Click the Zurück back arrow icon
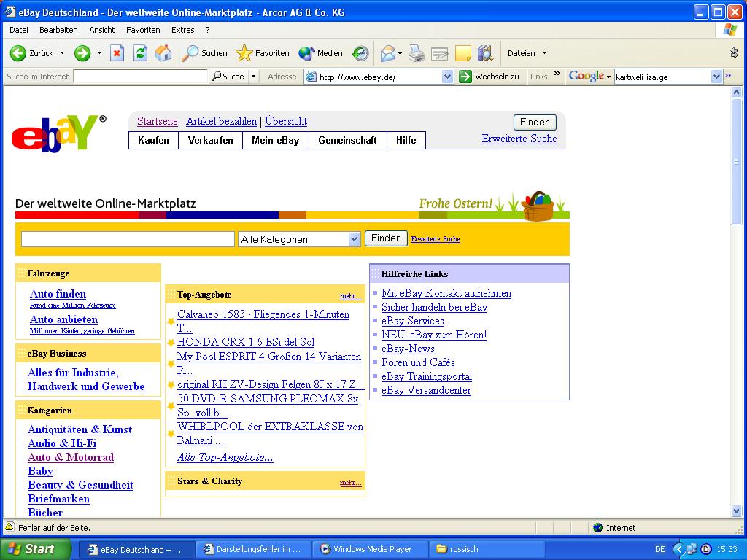Image resolution: width=747 pixels, height=560 pixels. (18, 52)
